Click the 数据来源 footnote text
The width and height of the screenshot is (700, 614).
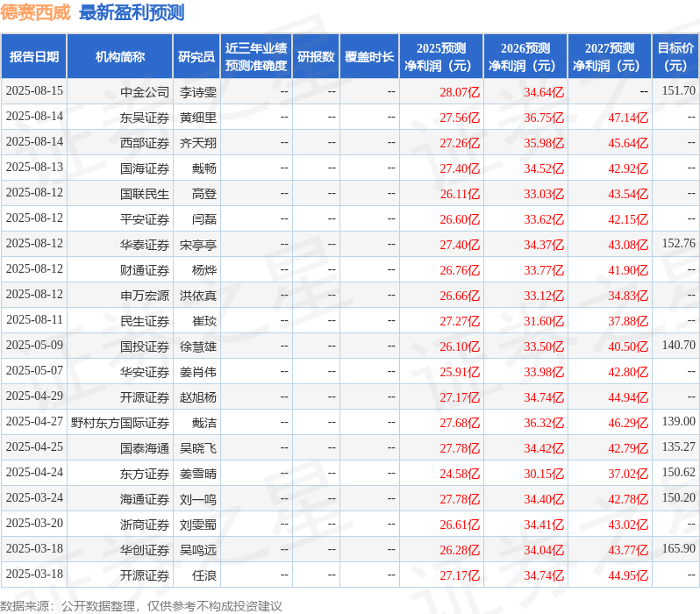(x=141, y=606)
